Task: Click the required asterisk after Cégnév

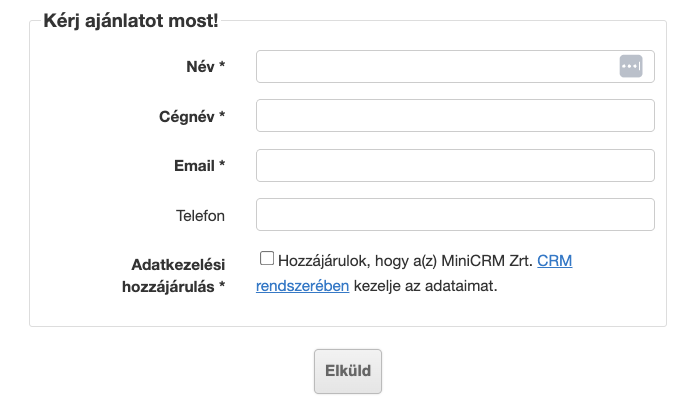Action: (x=222, y=116)
